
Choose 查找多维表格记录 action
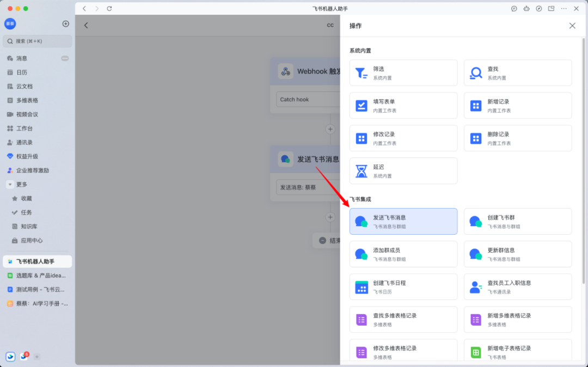(x=403, y=319)
